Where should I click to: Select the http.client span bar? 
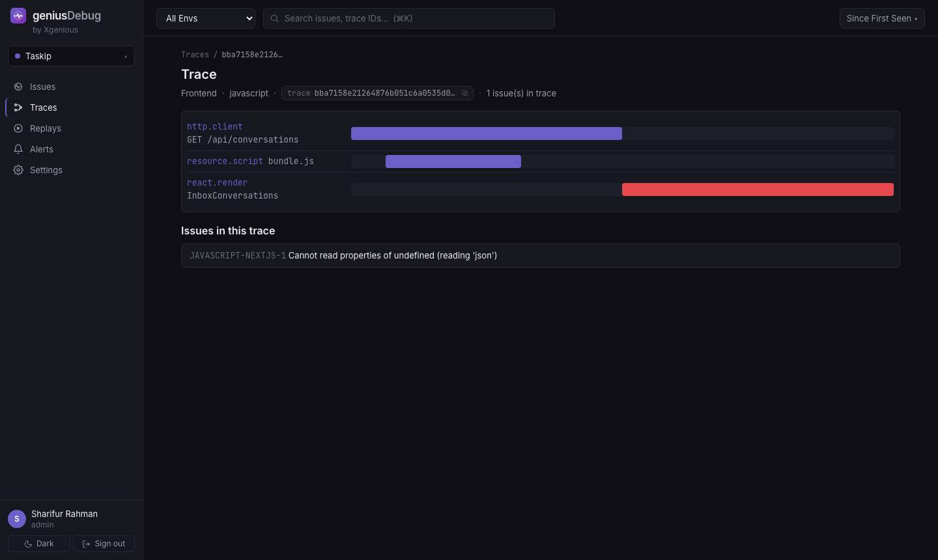[x=487, y=133]
